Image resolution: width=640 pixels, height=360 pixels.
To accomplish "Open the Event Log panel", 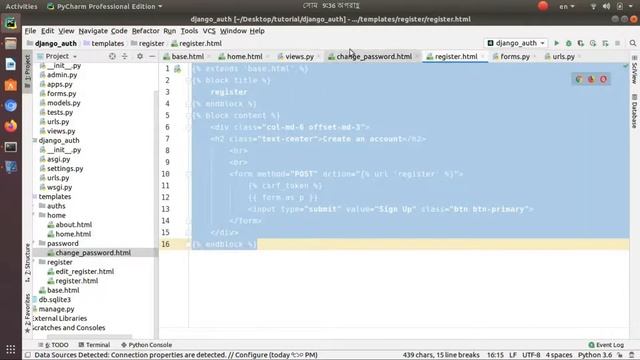I will 606,345.
